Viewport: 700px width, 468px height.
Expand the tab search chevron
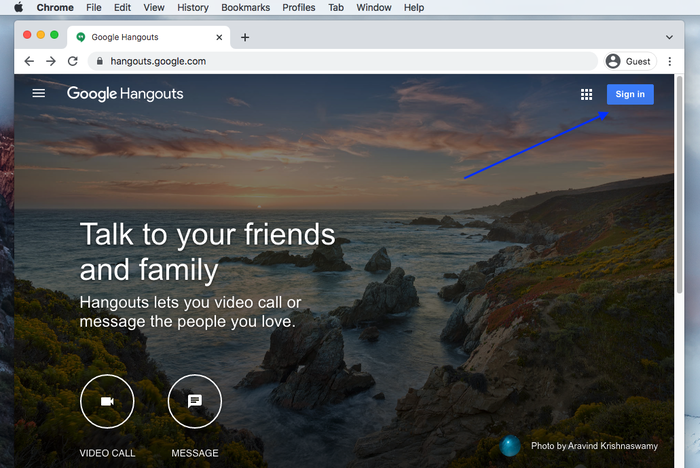click(x=669, y=37)
